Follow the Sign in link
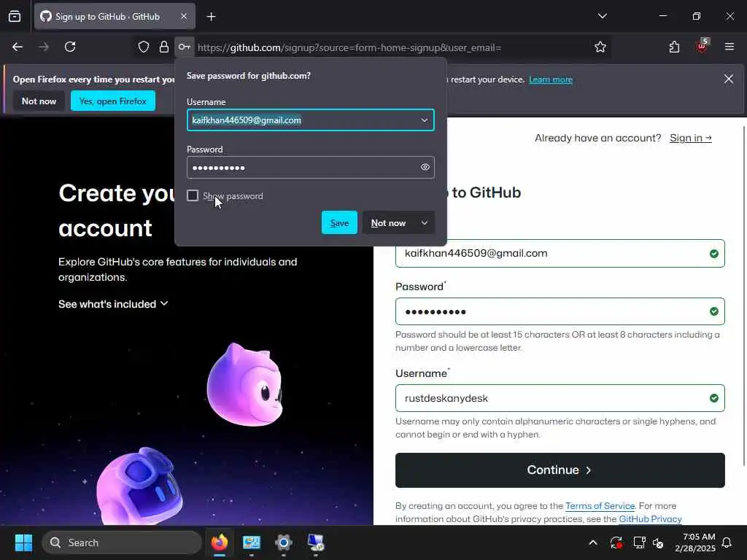 (690, 138)
